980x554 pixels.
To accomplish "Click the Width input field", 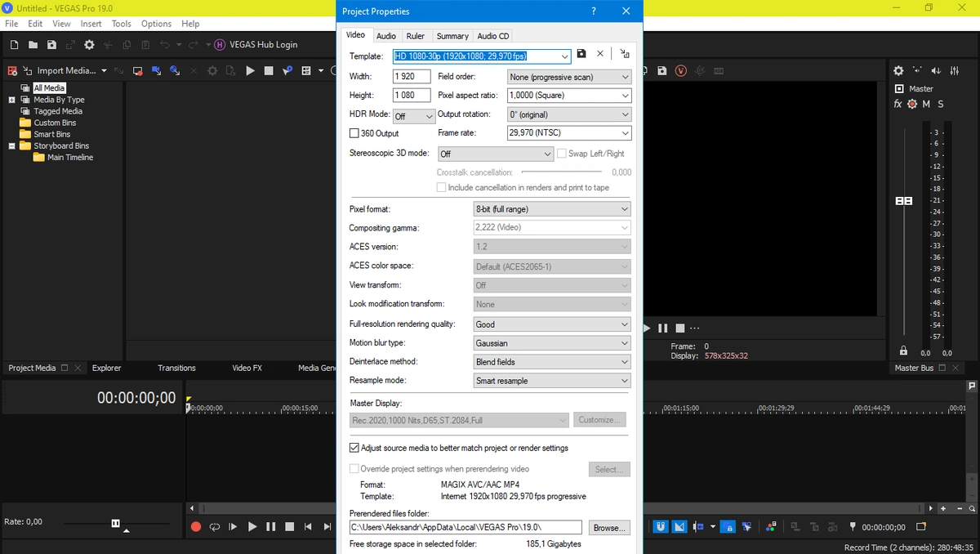I will pos(412,77).
